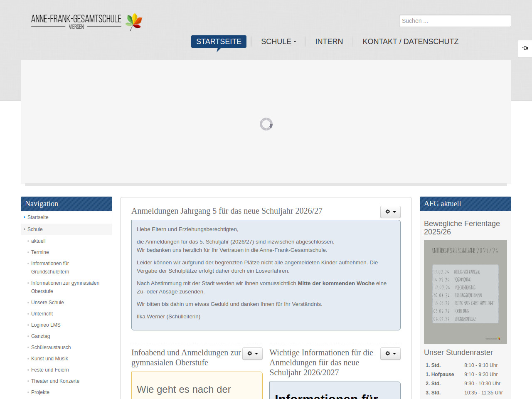Expand the SCHULE dropdown menu
This screenshot has height=399, width=532.
point(278,42)
